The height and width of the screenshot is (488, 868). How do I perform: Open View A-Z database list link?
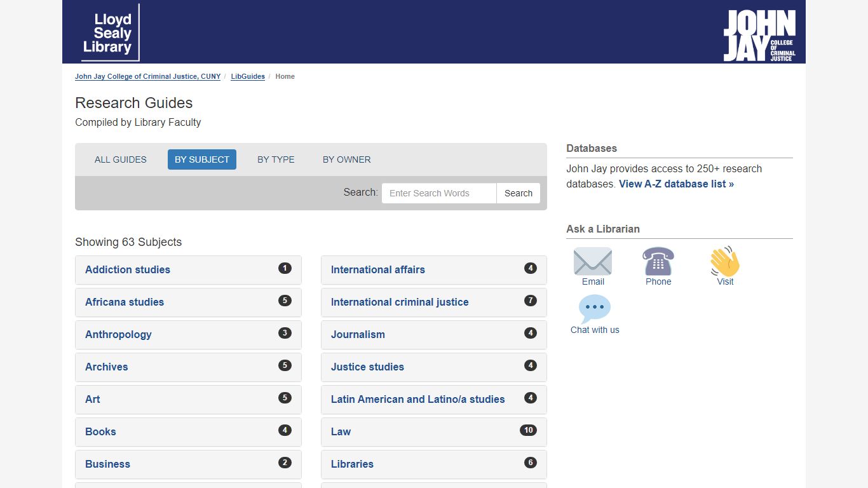point(676,184)
